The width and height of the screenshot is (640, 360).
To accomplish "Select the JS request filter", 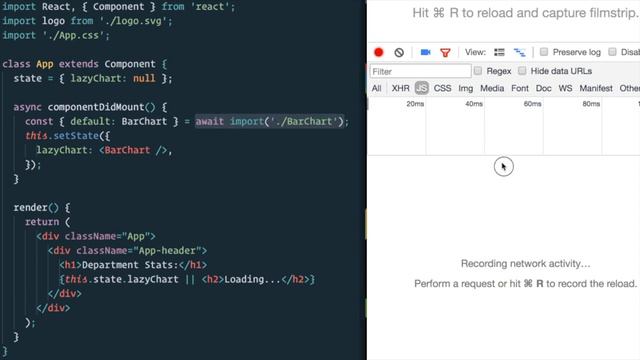I will coord(422,88).
